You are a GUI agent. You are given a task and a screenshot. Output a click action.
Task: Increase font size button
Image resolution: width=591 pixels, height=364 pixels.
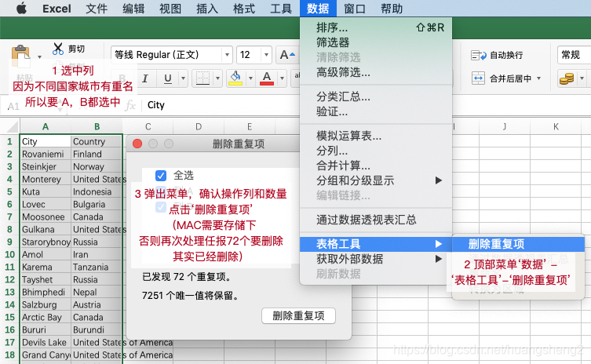tap(287, 55)
